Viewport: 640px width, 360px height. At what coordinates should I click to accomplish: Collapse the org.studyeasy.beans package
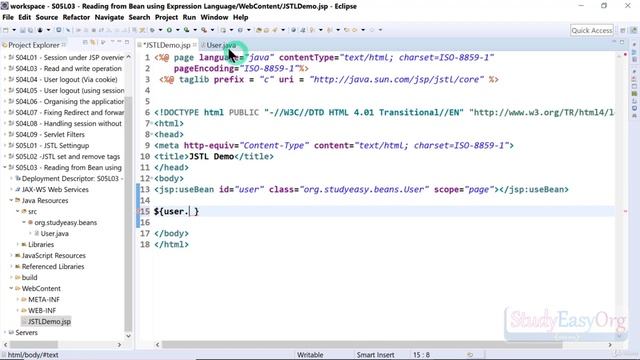(24, 222)
